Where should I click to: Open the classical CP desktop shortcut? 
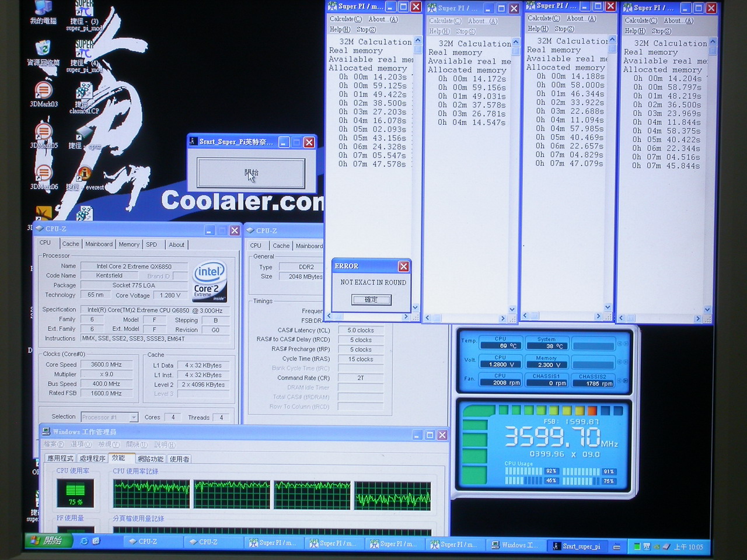coord(84,97)
